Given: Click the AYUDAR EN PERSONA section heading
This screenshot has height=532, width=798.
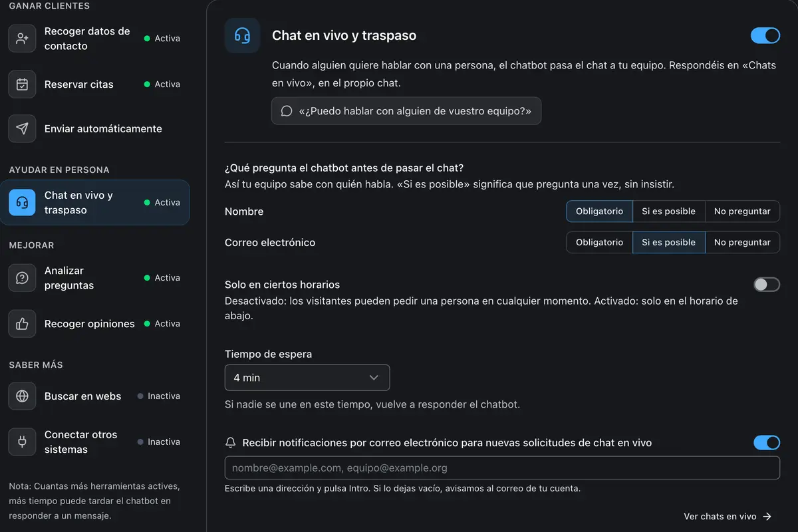Looking at the screenshot, I should tap(59, 170).
